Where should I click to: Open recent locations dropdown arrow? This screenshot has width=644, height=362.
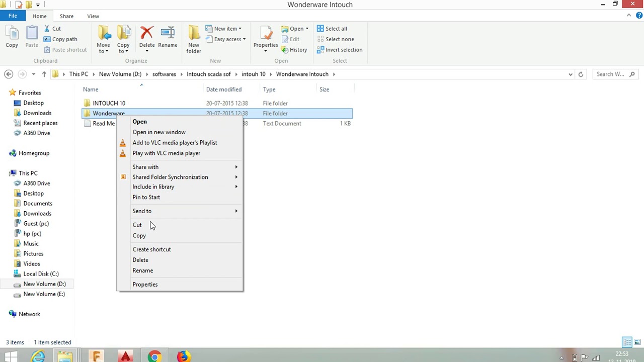click(33, 74)
